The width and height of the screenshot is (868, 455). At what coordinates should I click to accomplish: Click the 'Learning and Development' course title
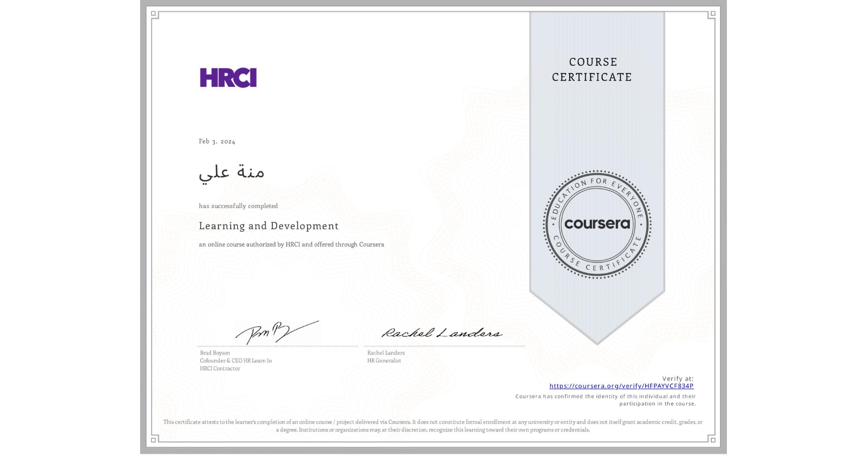tap(268, 226)
